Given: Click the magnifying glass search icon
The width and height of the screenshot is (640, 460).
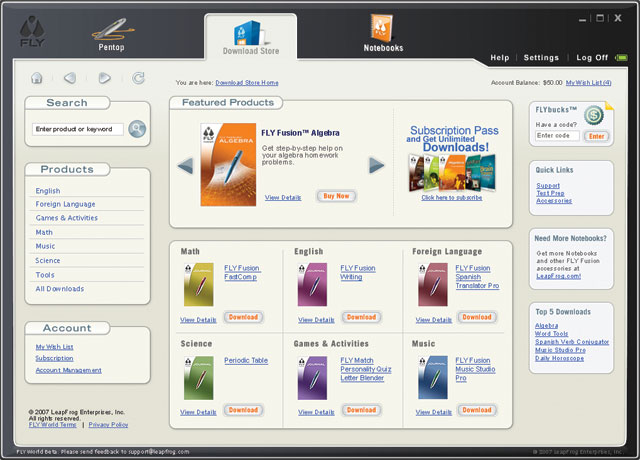Looking at the screenshot, I should [x=137, y=129].
